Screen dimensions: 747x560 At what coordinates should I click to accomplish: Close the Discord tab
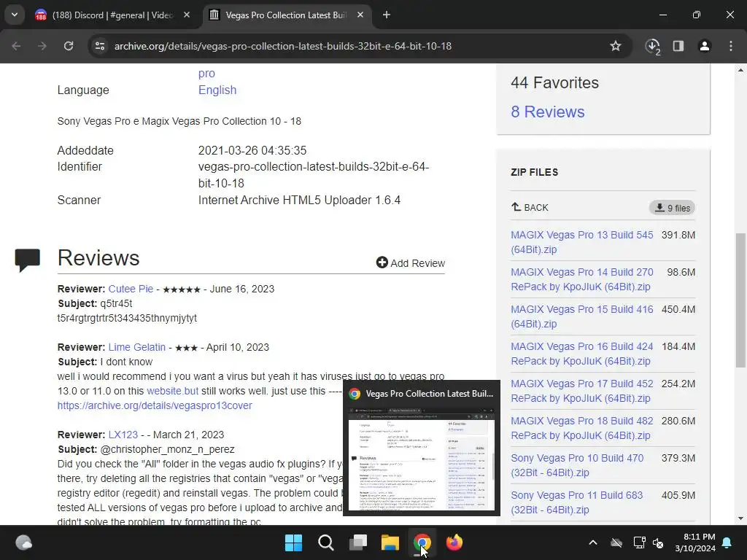[x=187, y=15]
